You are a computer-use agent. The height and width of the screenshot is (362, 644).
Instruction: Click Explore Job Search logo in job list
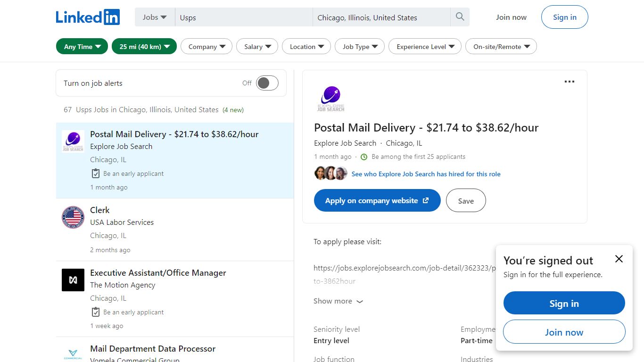[x=73, y=141]
